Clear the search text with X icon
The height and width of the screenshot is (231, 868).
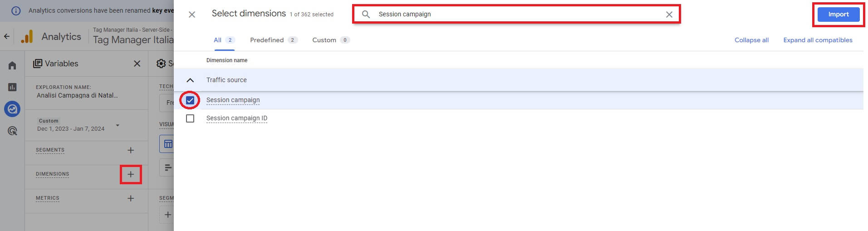[x=669, y=15]
